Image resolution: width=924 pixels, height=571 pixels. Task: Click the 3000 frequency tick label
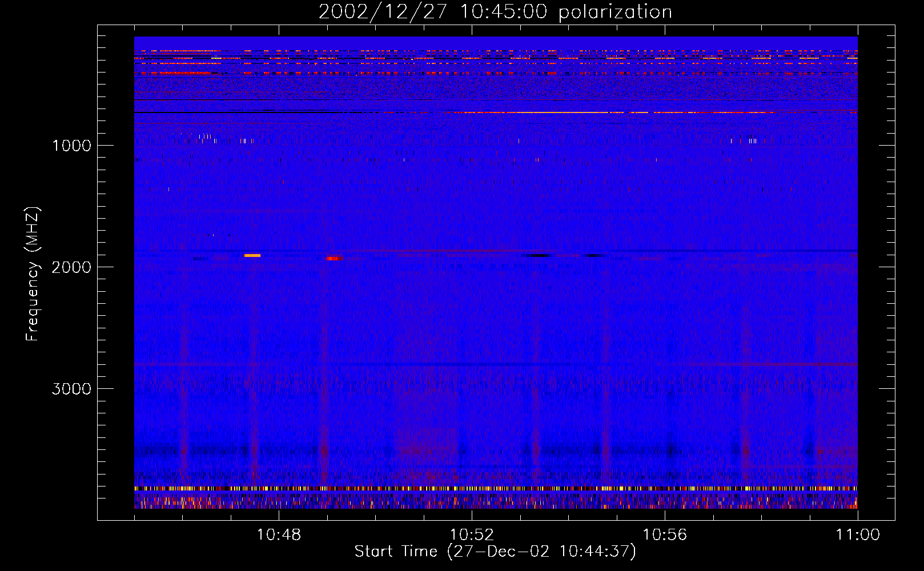[x=71, y=389]
